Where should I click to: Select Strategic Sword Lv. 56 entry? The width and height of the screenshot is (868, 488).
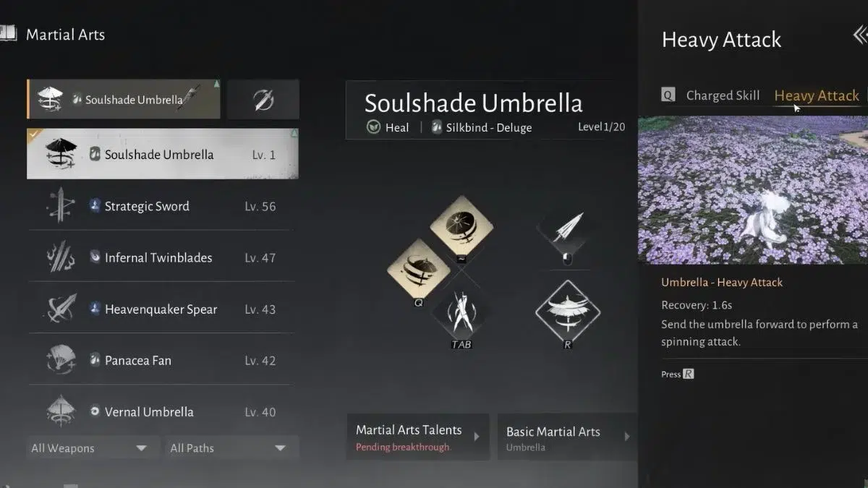tap(163, 206)
